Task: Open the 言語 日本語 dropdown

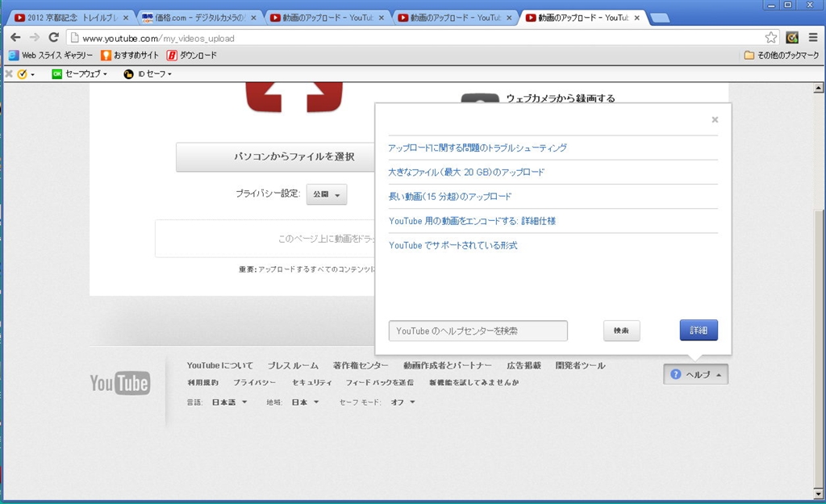Action: coord(230,402)
